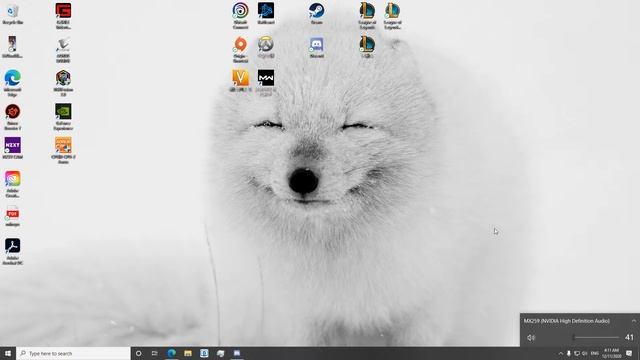Click the volume level value 41
Viewport: 640px width, 360px height.
click(x=629, y=338)
